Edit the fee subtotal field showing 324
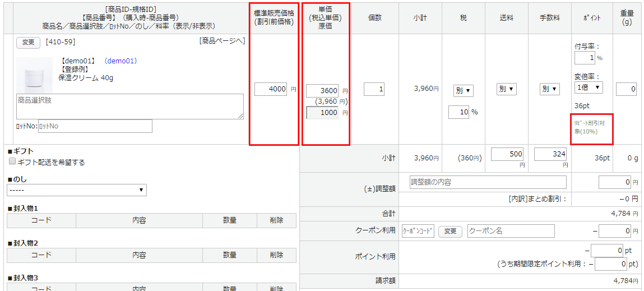This screenshot has width=644, height=291. (550, 154)
